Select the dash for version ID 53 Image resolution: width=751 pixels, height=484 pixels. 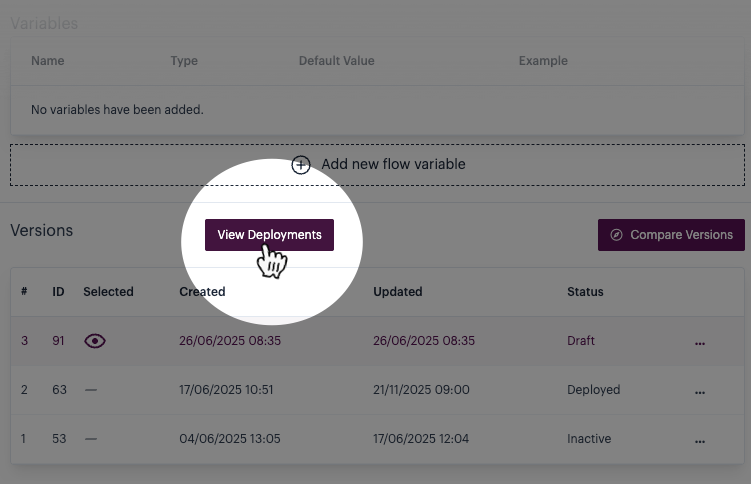click(91, 439)
